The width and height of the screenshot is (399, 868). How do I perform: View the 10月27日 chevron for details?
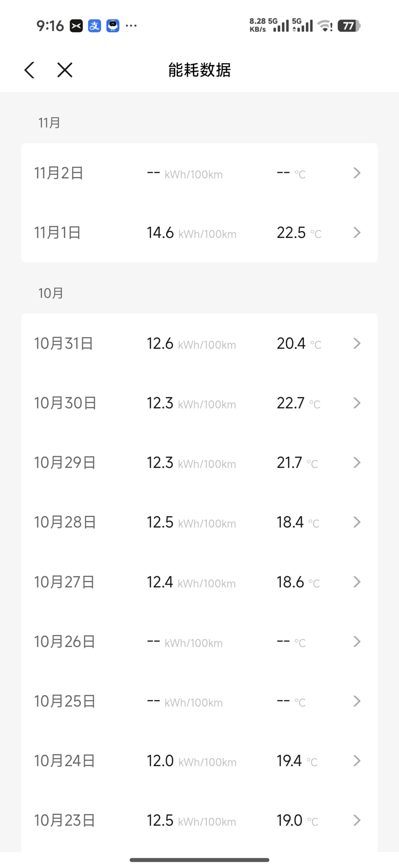357,582
